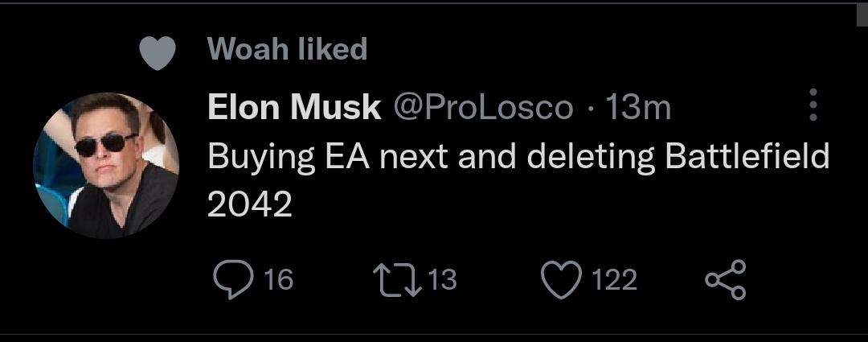This screenshot has width=868, height=342.
Task: Open the reply speech bubble icon
Action: 232,279
